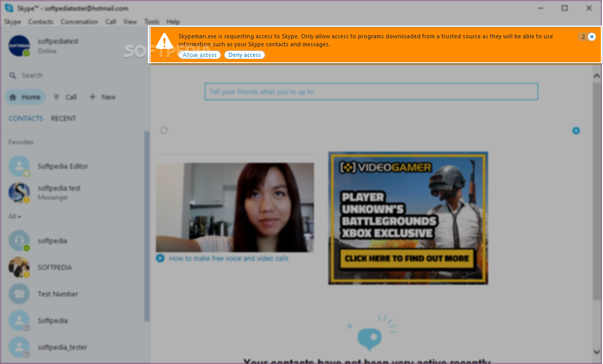Open the Help menu
The width and height of the screenshot is (603, 364).
point(173,21)
